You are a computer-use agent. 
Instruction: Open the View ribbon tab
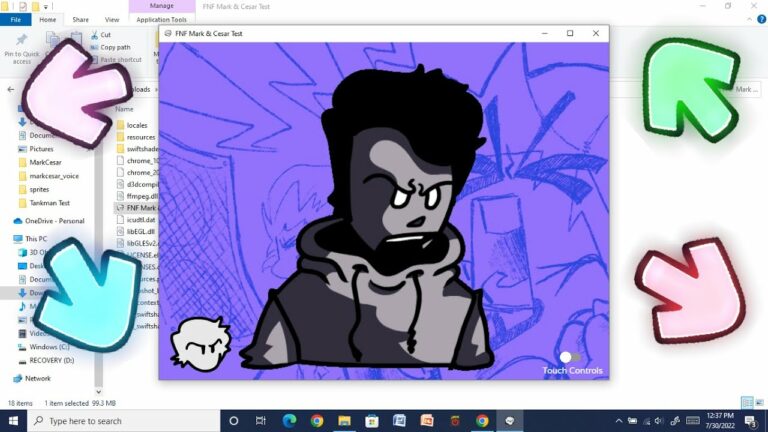112,20
